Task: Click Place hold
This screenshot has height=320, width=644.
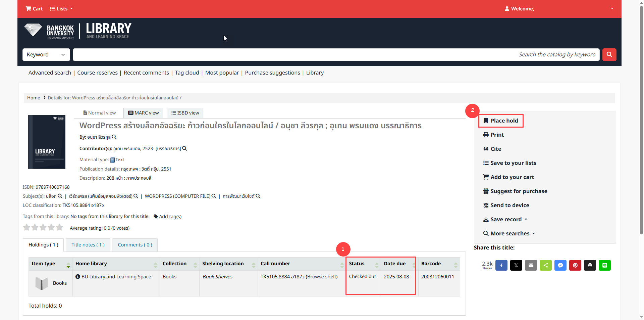Action: [501, 121]
